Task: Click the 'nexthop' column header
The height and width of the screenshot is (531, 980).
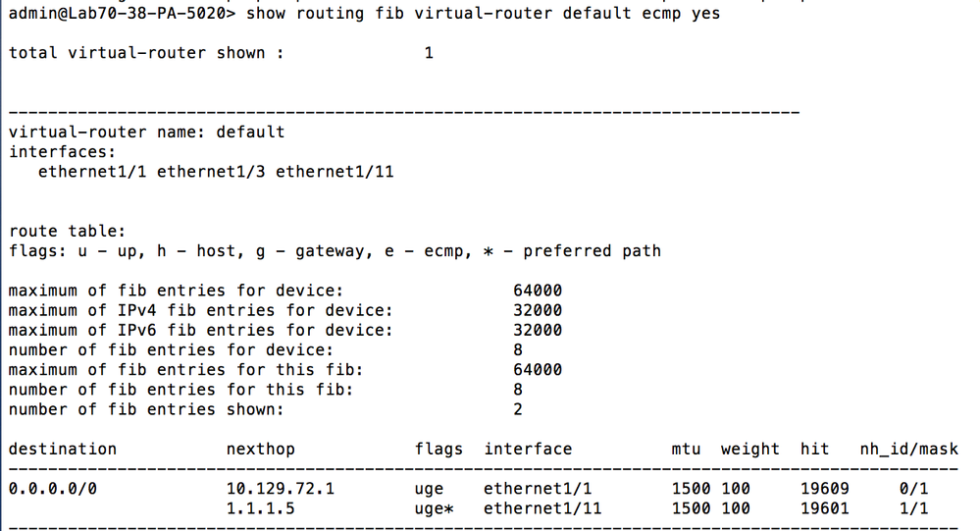Action: point(260,449)
